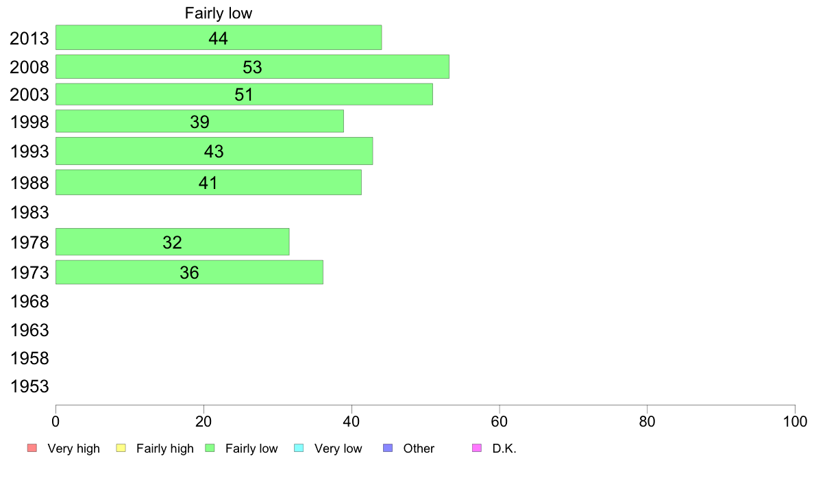The image size is (814, 504).
Task: Click the yellow Fairly high legend swatch
Action: 121,448
